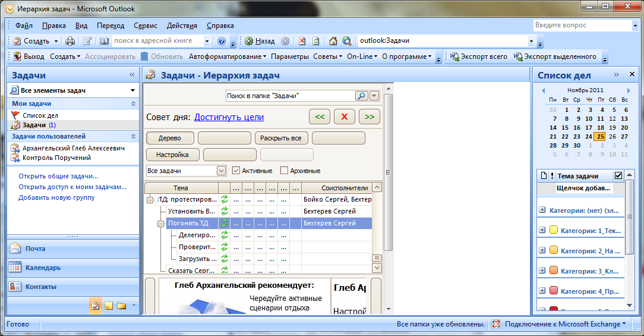Open the Сервис menu
This screenshot has height=336, width=644.
(x=146, y=26)
